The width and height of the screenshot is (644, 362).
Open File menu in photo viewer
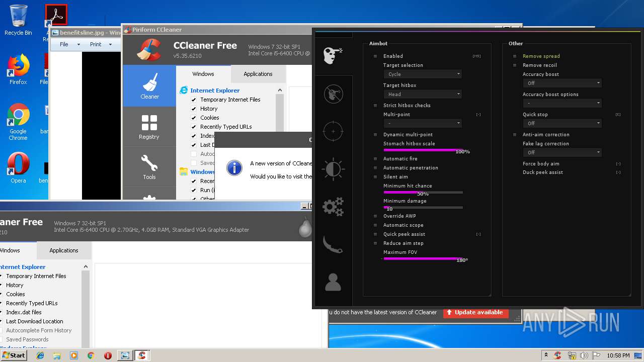[64, 44]
